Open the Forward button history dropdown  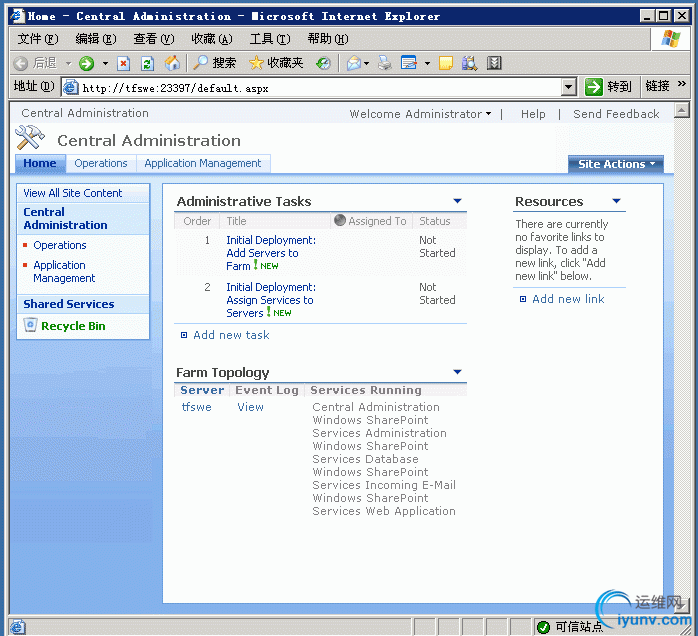tap(106, 63)
